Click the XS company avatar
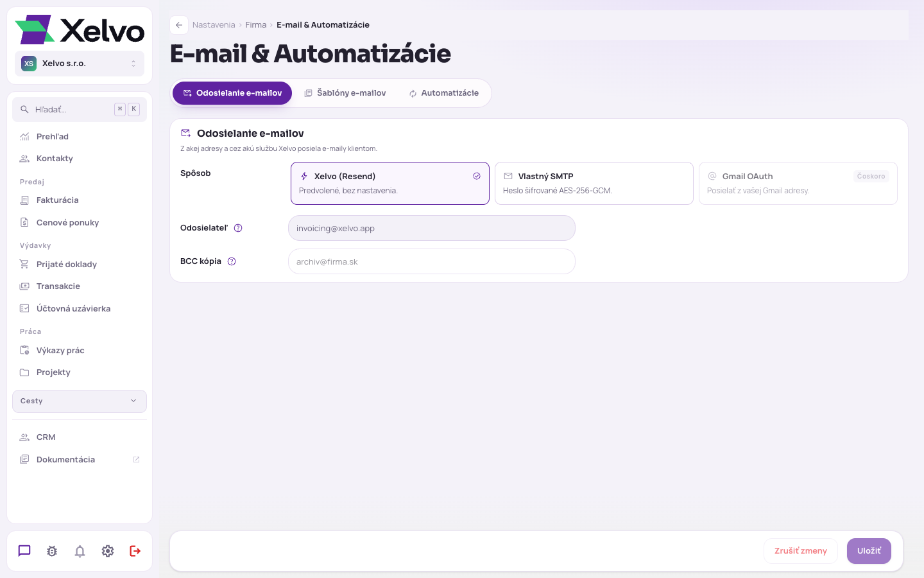Image resolution: width=924 pixels, height=578 pixels. coord(29,64)
